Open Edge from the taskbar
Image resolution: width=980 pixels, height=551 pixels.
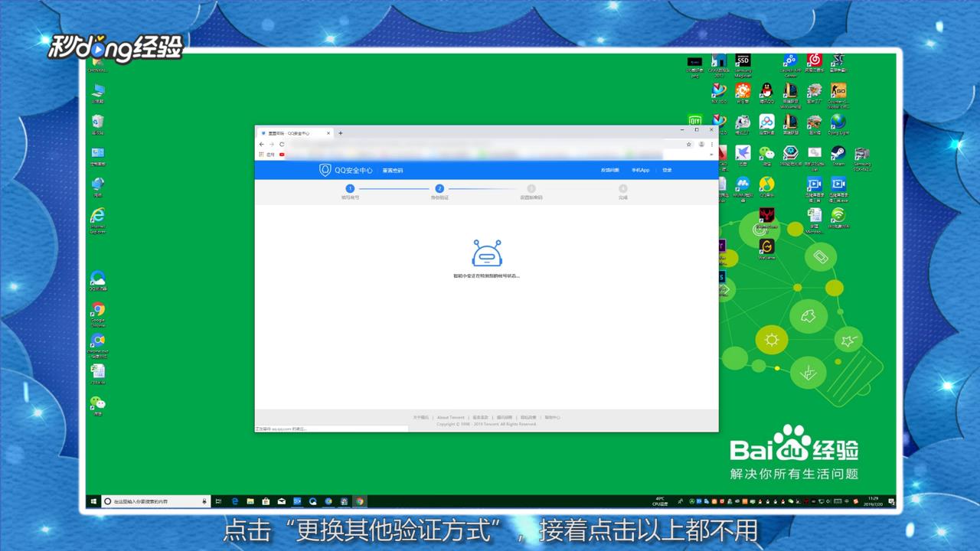tap(235, 501)
